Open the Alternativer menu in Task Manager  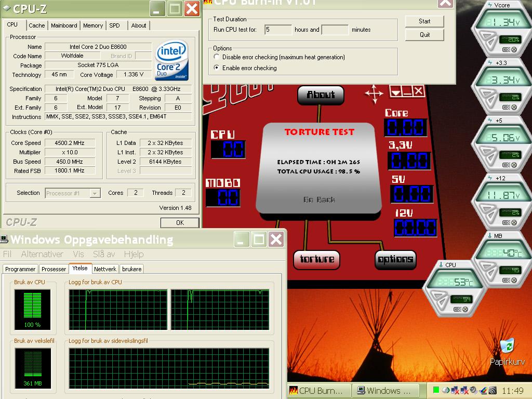point(42,254)
